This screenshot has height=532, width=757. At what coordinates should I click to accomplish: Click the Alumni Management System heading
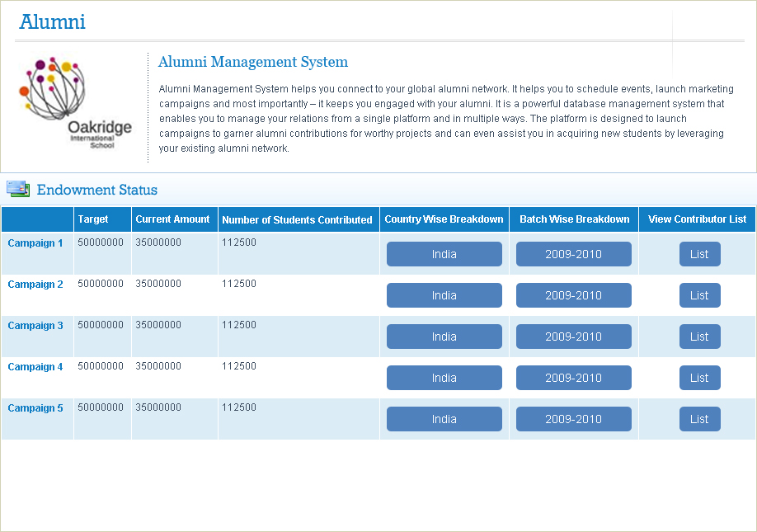click(x=252, y=62)
